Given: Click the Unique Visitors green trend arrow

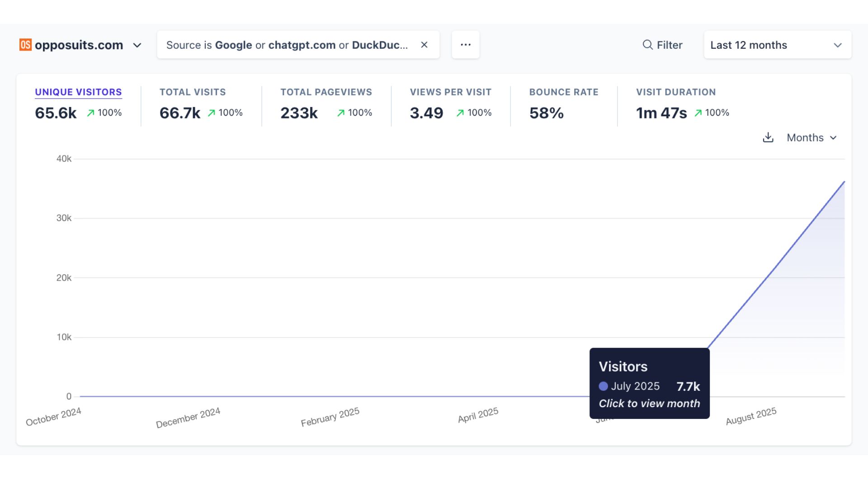Looking at the screenshot, I should [x=91, y=113].
